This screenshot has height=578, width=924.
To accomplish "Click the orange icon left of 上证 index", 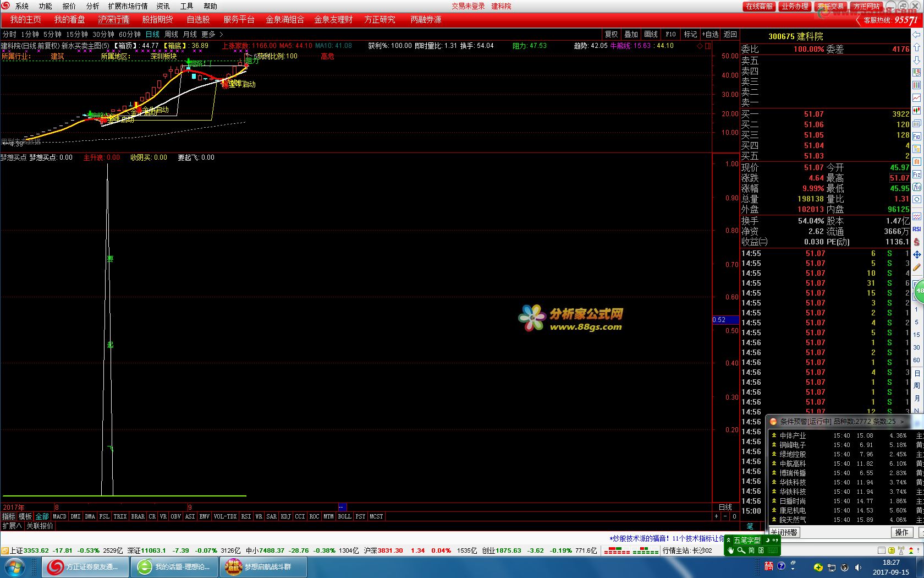I will click(x=4, y=550).
